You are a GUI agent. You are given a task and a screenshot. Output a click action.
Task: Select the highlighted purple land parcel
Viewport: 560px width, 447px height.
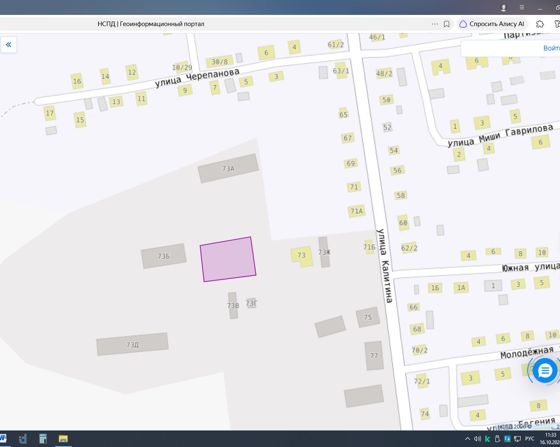(228, 259)
